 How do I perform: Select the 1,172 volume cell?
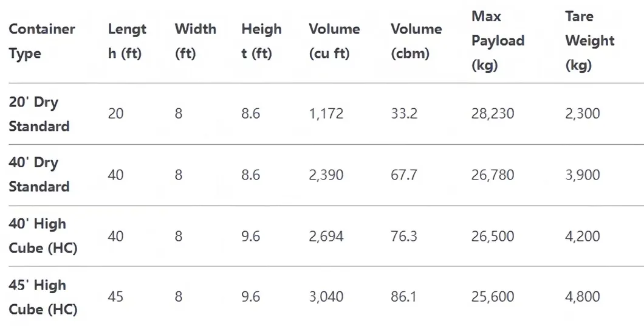tap(326, 114)
